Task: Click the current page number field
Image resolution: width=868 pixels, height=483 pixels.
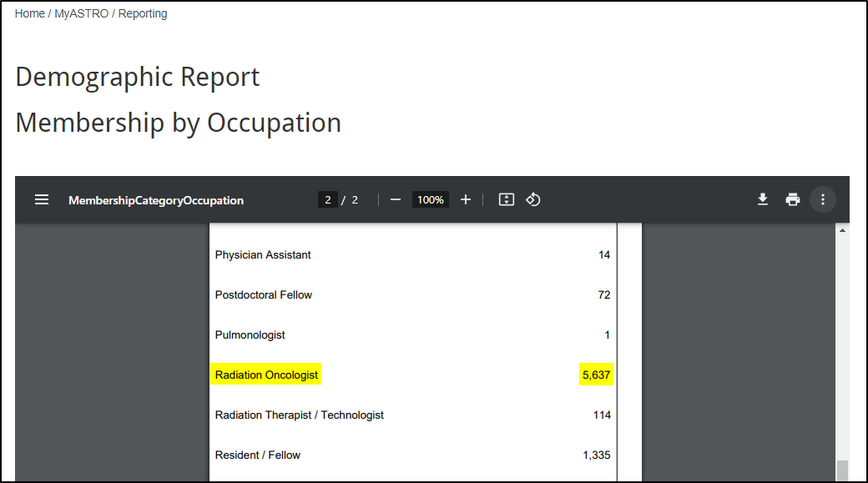Action: pos(327,200)
